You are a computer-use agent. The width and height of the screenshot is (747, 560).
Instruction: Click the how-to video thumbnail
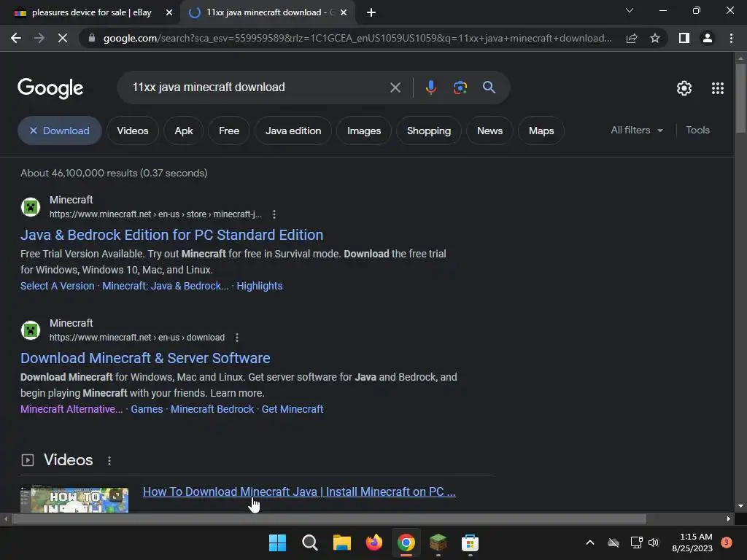74,499
